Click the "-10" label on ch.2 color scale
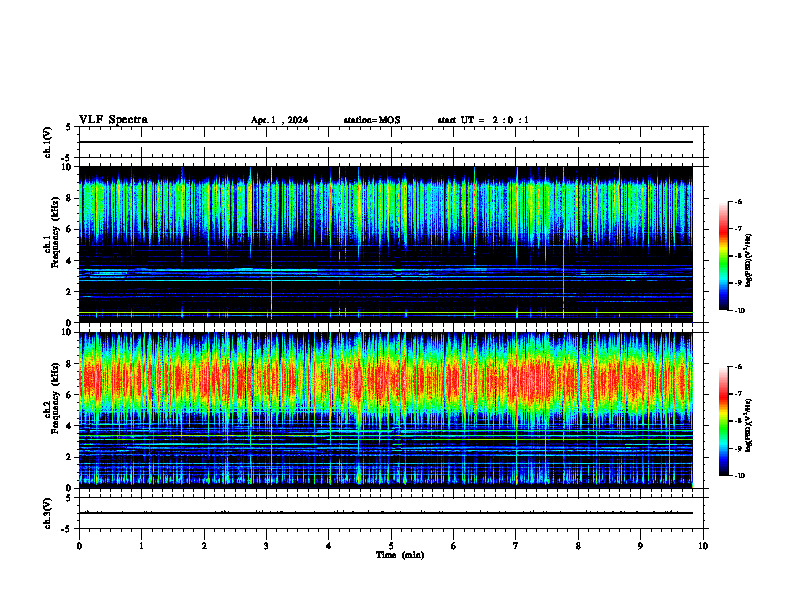 739,476
